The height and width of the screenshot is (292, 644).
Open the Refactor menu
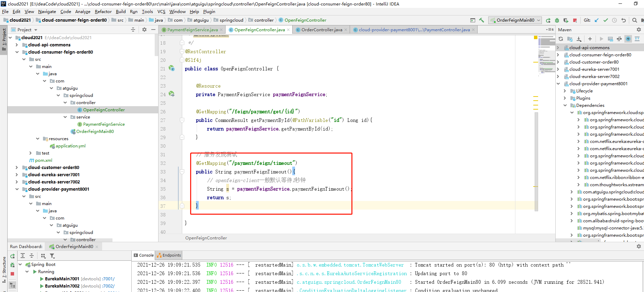tap(103, 12)
